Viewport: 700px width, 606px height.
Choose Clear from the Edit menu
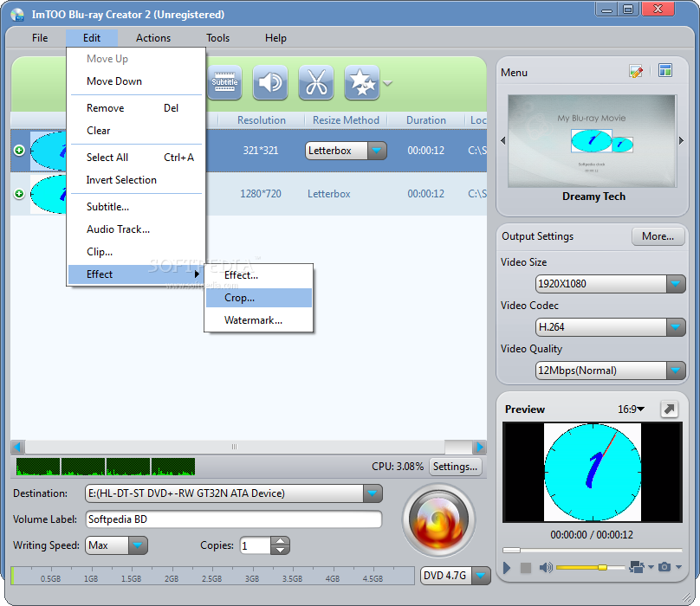(x=136, y=131)
